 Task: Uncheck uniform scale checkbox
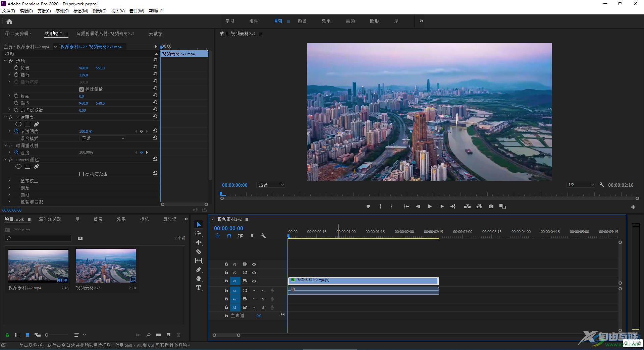coord(81,90)
